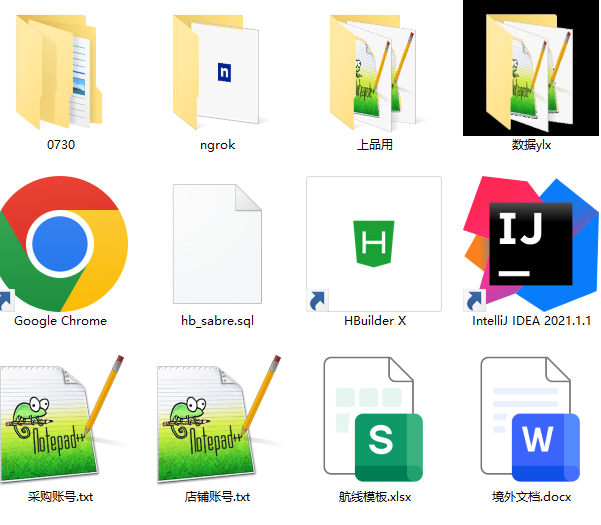The height and width of the screenshot is (525, 601).
Task: Click the ngrok folder name label
Action: tap(217, 145)
